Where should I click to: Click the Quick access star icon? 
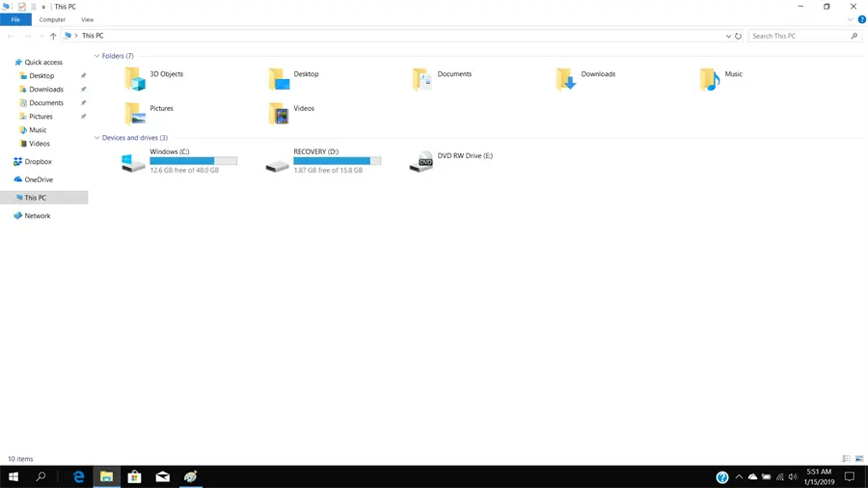17,62
